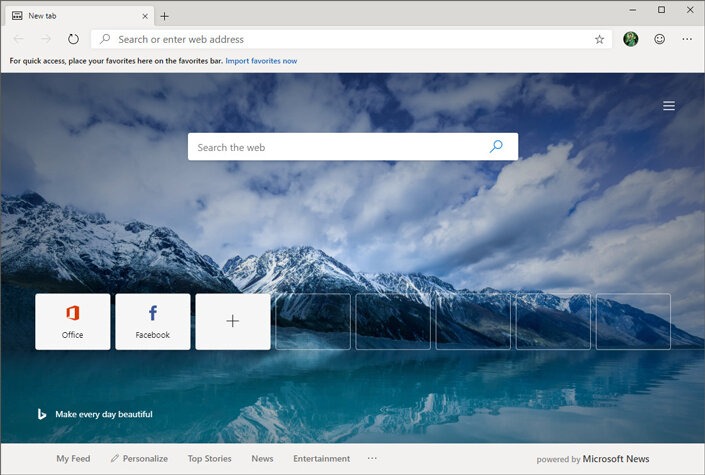Click the last empty site tile placeholder
Viewport: 705px width, 475px height.
point(633,322)
